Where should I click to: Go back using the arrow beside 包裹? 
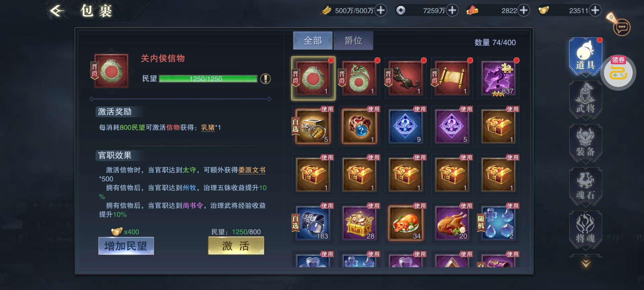coord(57,11)
